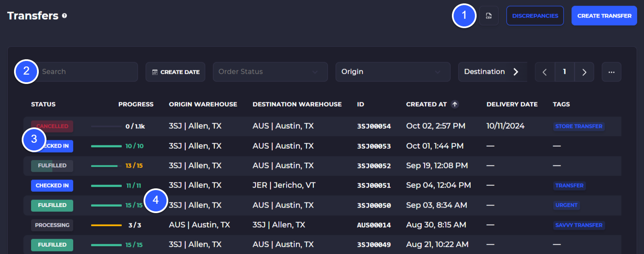
Task: Click the 11 / 11 progress value
Action: coord(134,186)
